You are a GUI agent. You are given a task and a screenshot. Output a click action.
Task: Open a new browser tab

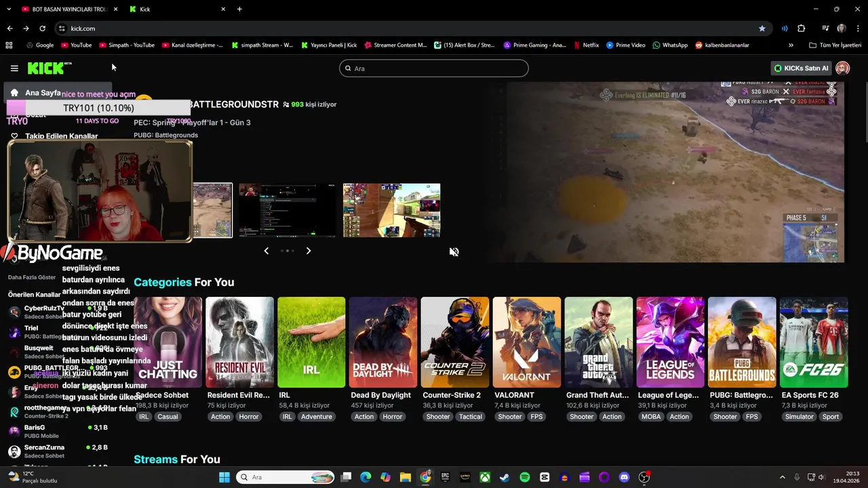239,9
